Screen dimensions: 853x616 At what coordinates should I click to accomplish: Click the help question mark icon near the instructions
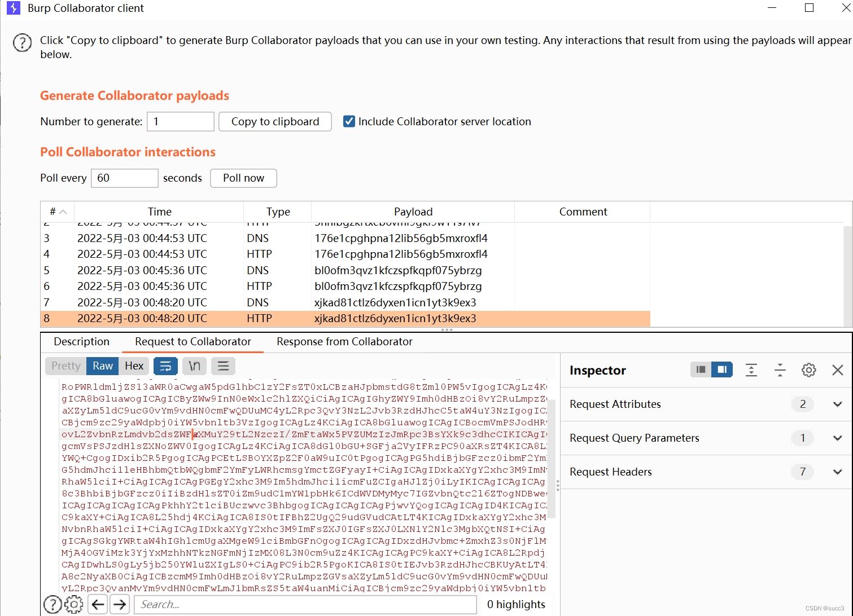point(23,43)
